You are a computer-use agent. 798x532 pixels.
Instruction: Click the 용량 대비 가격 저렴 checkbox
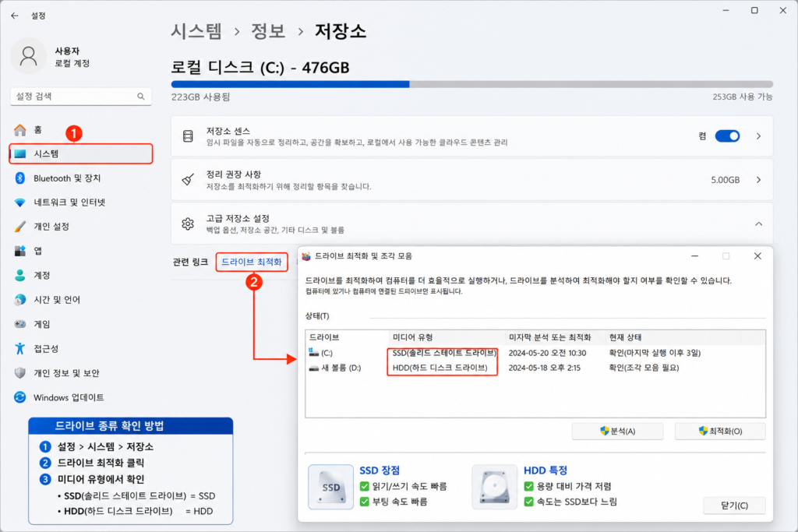pyautogui.click(x=529, y=487)
